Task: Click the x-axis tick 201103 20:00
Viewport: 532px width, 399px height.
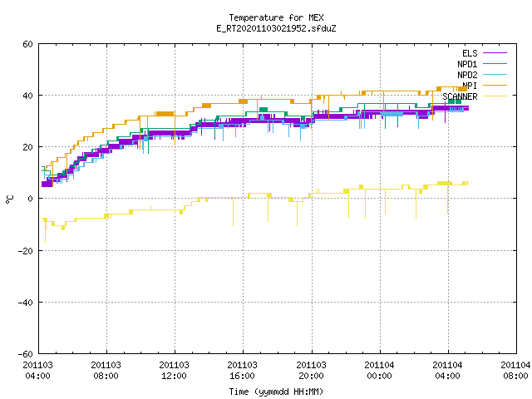Action: [311, 371]
